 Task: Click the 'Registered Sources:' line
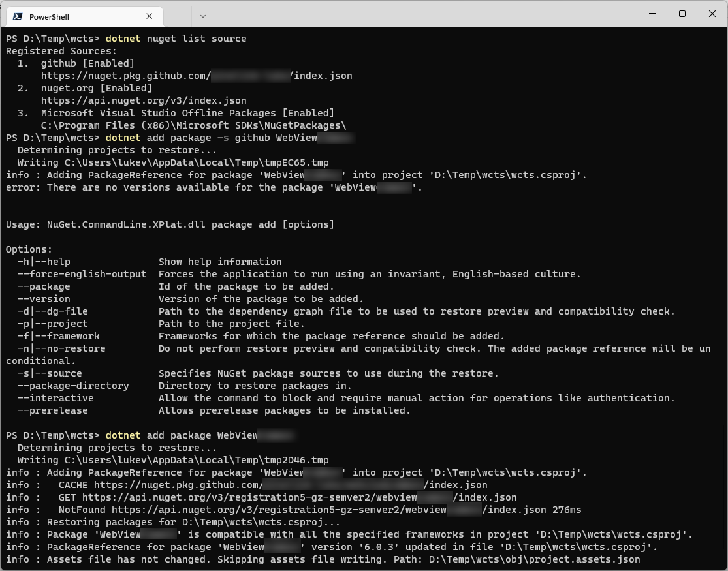(x=61, y=51)
